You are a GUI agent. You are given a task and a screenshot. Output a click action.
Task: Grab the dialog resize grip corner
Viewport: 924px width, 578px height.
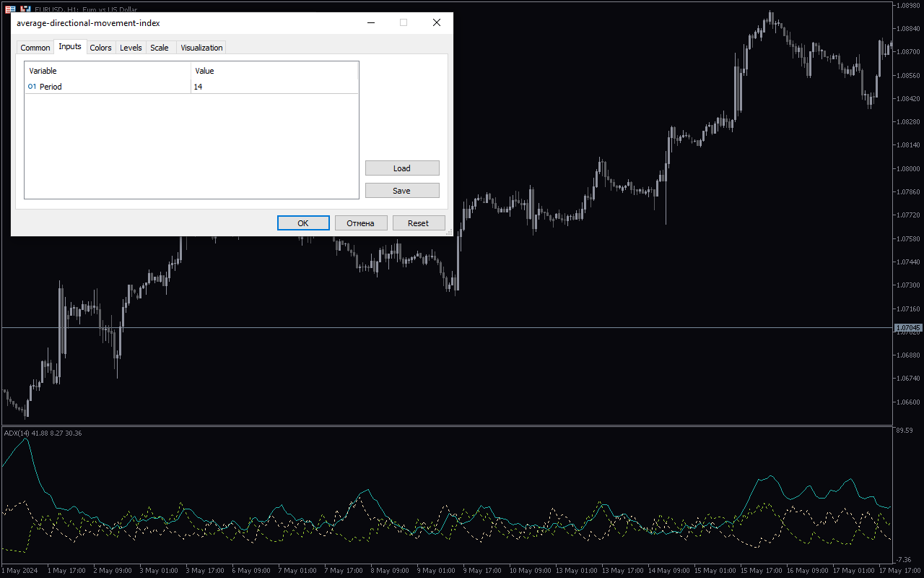click(449, 232)
